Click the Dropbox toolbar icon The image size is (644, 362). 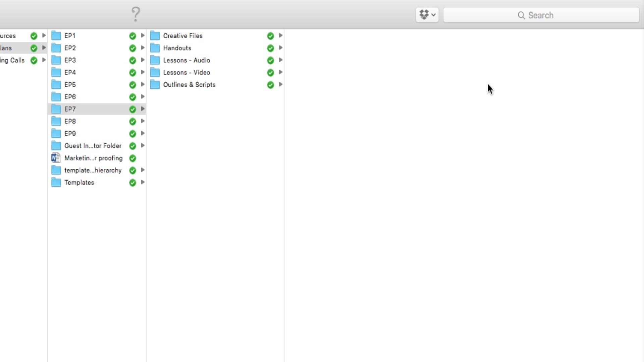pyautogui.click(x=424, y=15)
